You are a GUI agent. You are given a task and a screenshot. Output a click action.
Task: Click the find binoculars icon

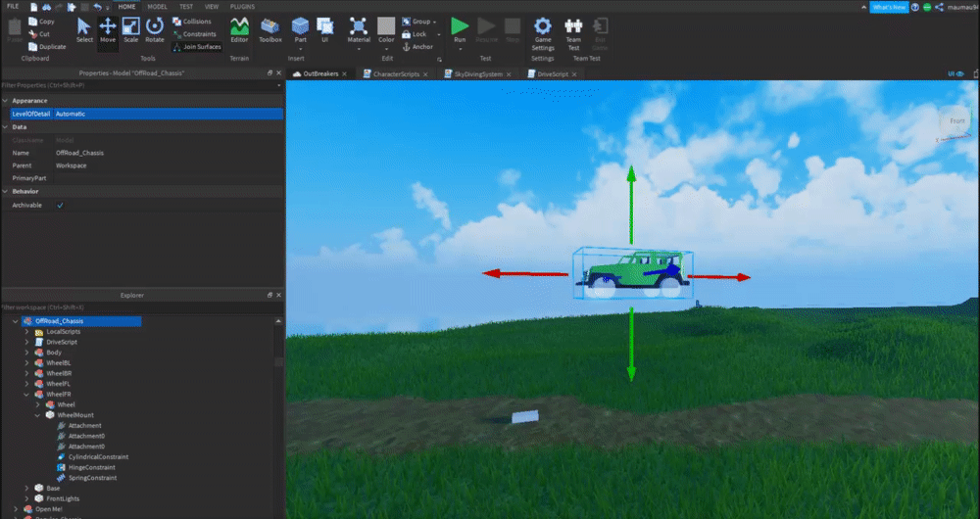click(x=46, y=7)
